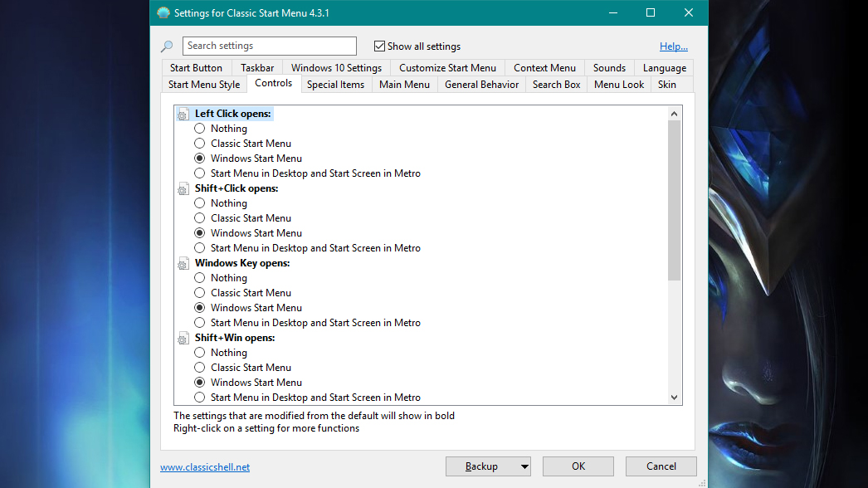Select Nothing under Shift+Click opens
The width and height of the screenshot is (868, 488).
[x=200, y=203]
